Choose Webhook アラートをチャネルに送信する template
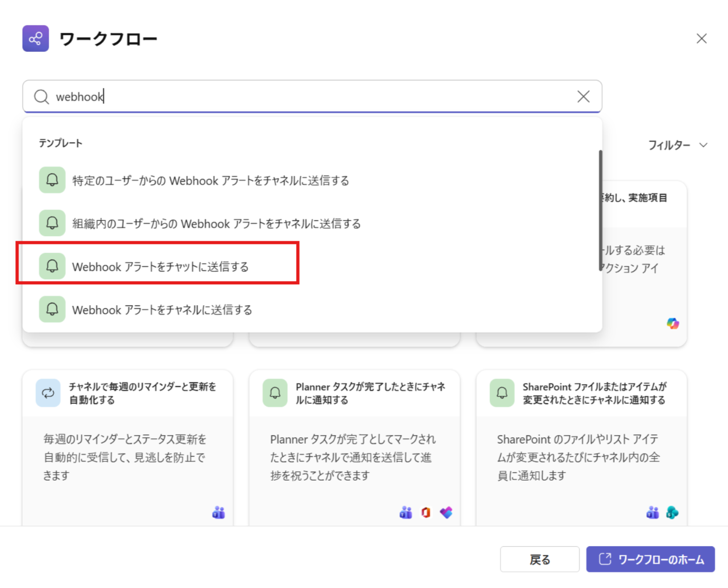This screenshot has height=588, width=728. pyautogui.click(x=161, y=310)
